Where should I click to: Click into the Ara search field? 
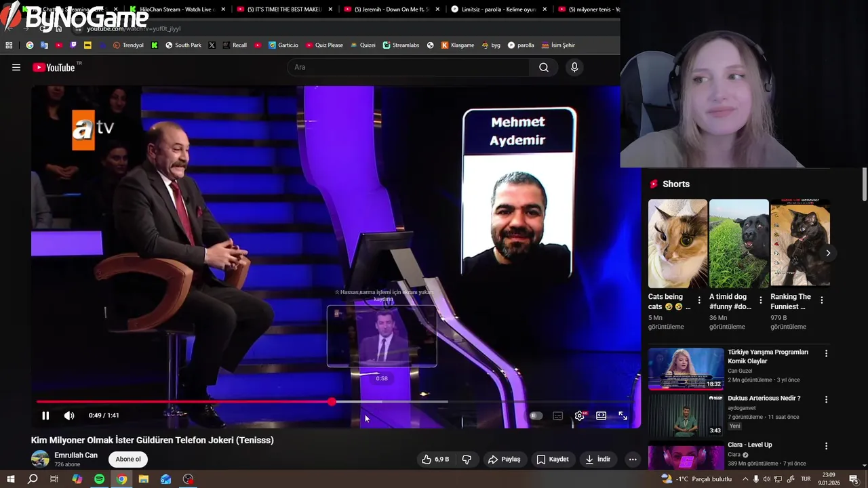click(x=410, y=67)
